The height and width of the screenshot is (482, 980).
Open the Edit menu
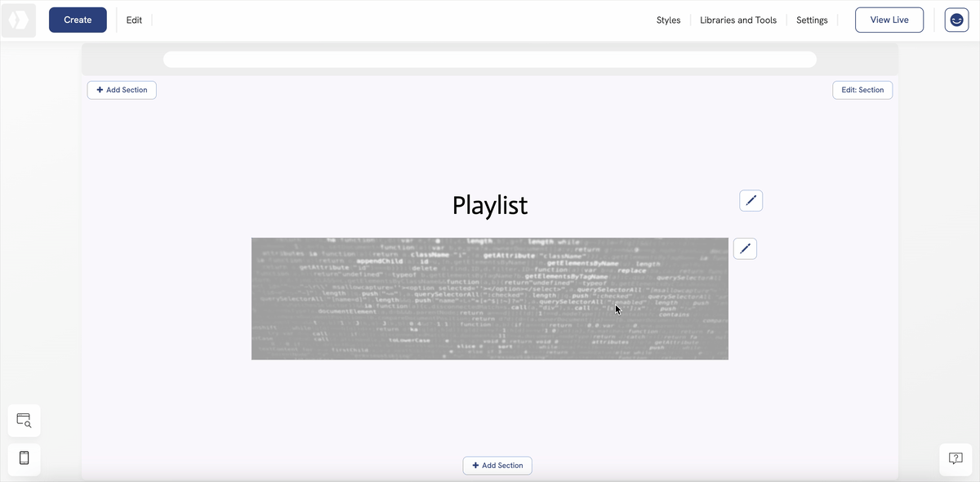point(134,20)
